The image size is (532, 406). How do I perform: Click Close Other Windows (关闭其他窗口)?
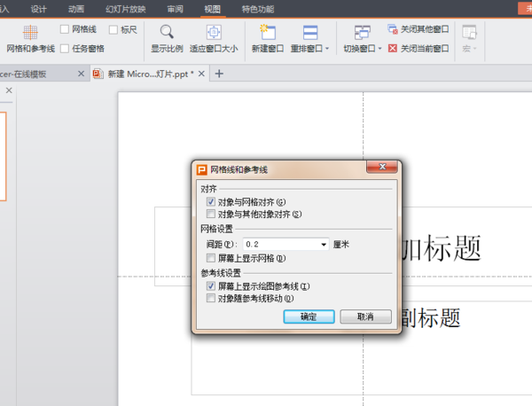(418, 29)
